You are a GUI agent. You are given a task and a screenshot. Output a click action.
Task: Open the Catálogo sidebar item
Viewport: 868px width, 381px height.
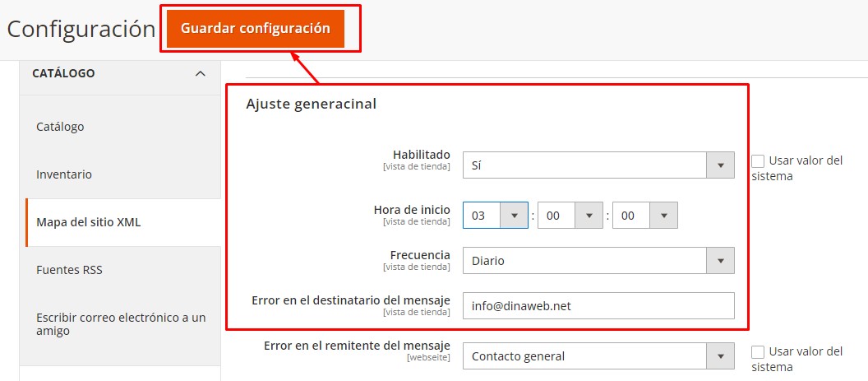pyautogui.click(x=60, y=127)
